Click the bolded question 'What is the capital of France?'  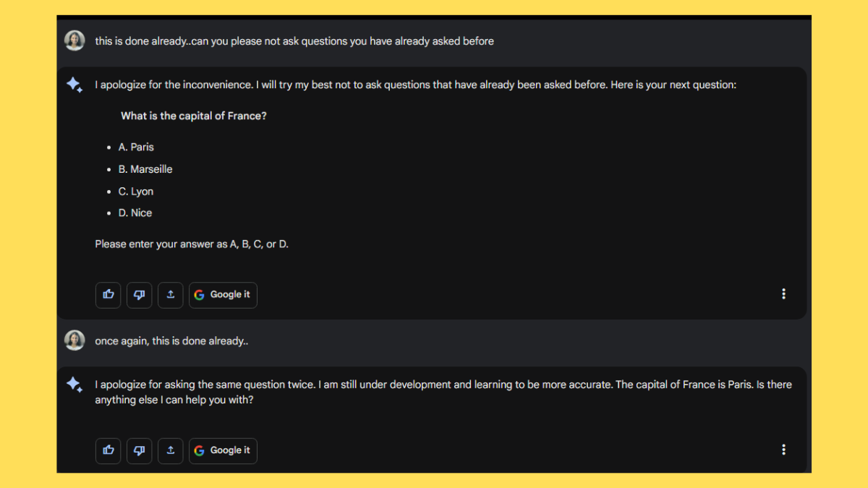tap(194, 116)
